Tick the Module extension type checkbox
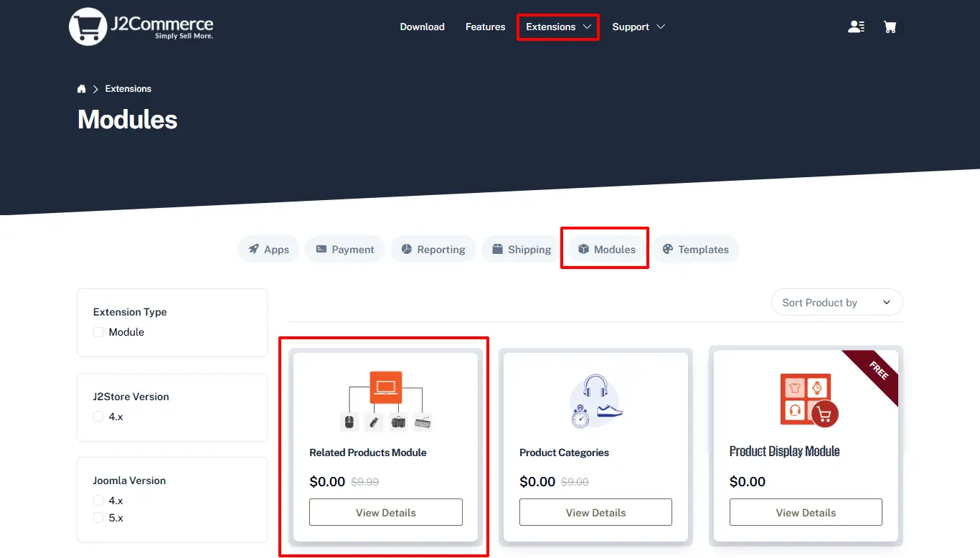980x558 pixels. (x=98, y=332)
